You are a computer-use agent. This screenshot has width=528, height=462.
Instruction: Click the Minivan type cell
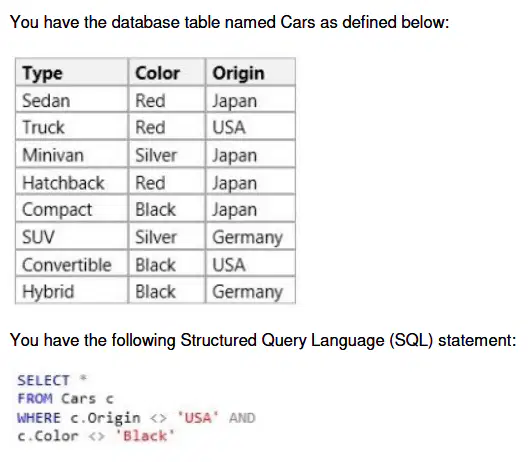point(72,155)
